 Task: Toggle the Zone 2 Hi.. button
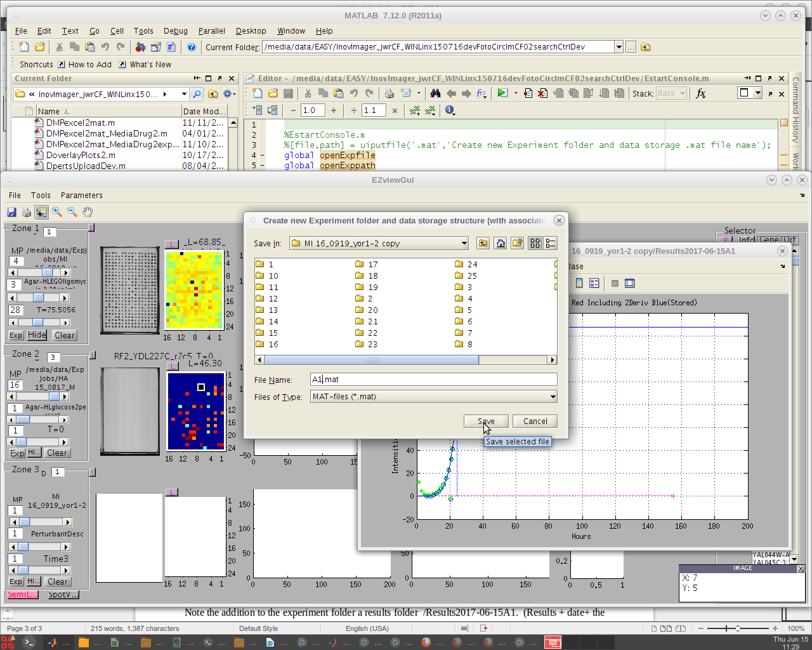point(34,453)
